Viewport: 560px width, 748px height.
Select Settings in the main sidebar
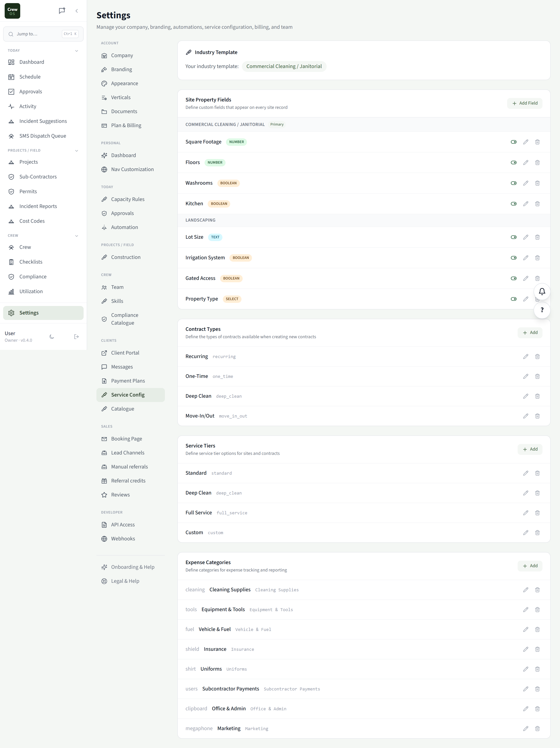pyautogui.click(x=43, y=313)
